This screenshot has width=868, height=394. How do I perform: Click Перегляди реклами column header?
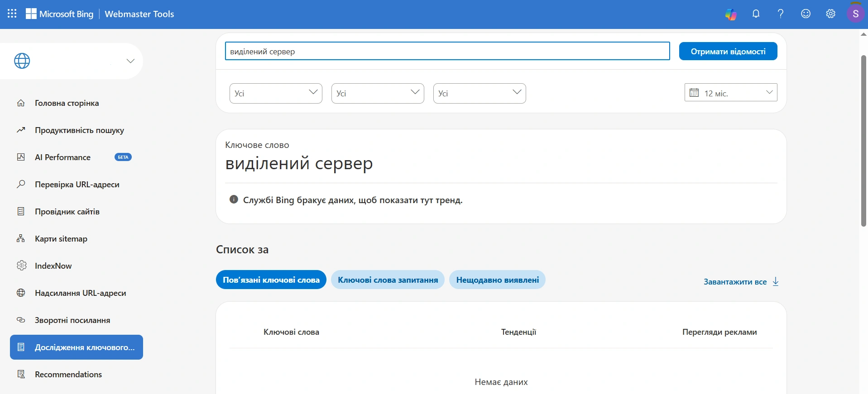pos(719,332)
